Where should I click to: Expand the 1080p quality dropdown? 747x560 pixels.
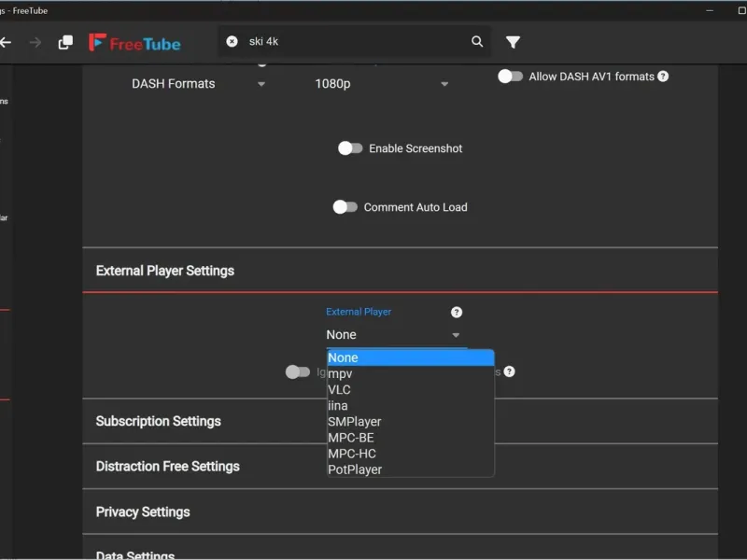(381, 84)
